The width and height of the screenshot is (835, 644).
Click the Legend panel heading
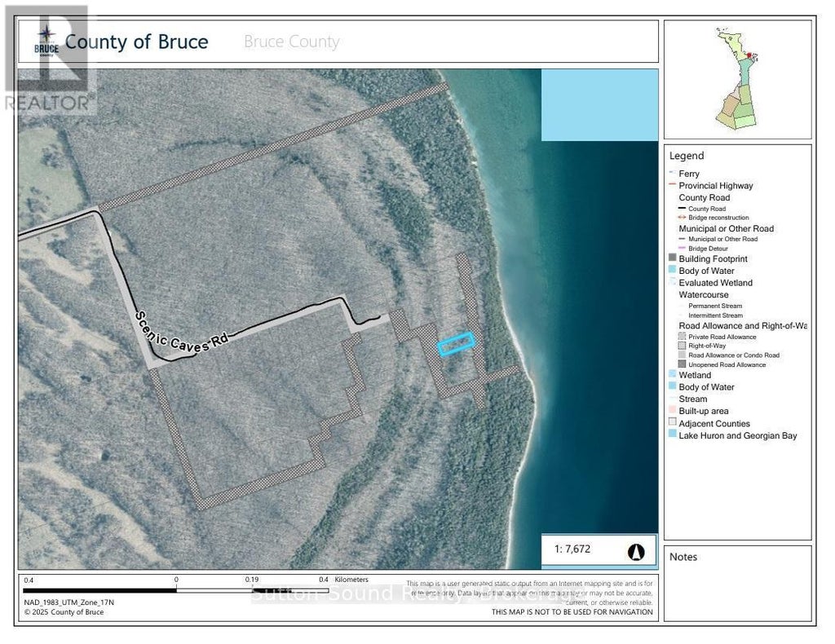click(686, 156)
